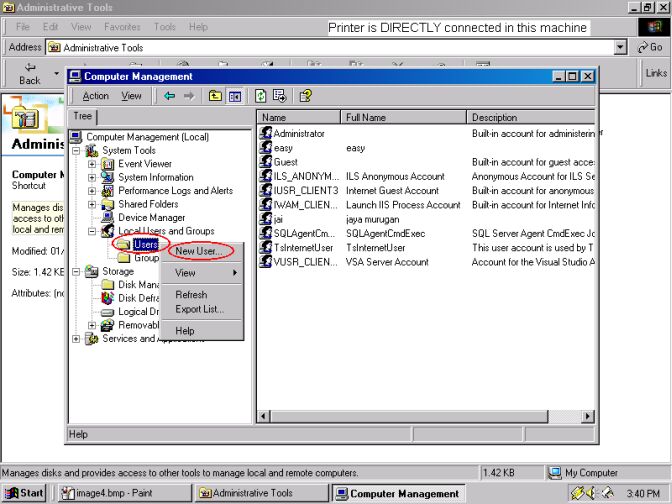
Task: Click the Go button beside Address bar
Action: (x=650, y=47)
